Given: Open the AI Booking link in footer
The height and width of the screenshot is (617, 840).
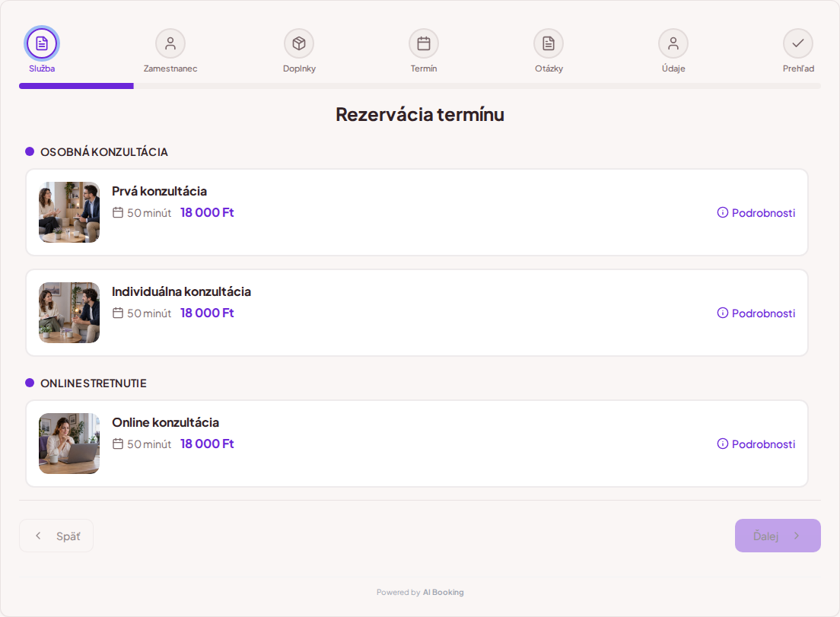Looking at the screenshot, I should [443, 593].
